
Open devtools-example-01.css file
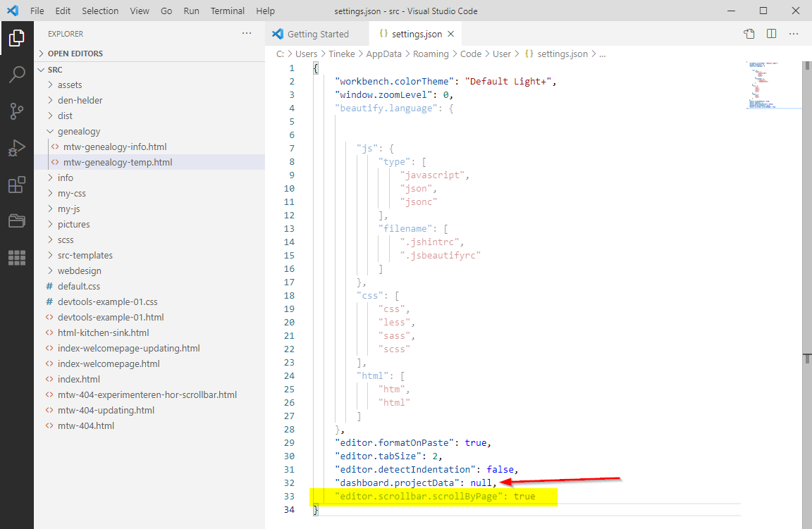click(x=149, y=301)
